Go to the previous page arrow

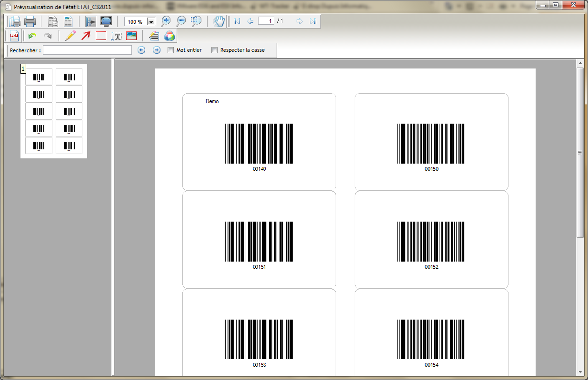pos(250,21)
